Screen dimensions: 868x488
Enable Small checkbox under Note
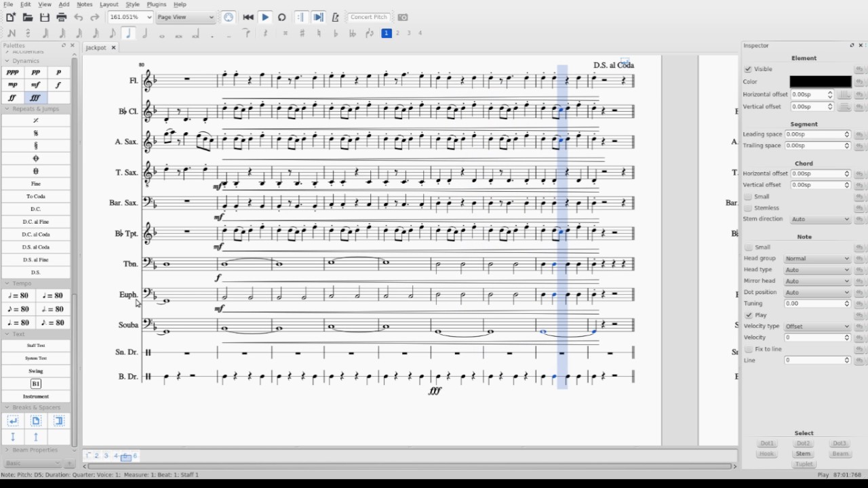pos(748,247)
